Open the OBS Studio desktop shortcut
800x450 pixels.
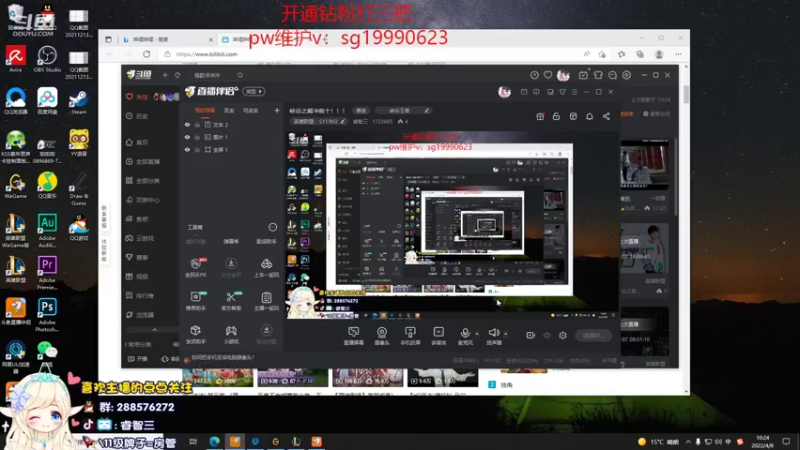tap(47, 59)
